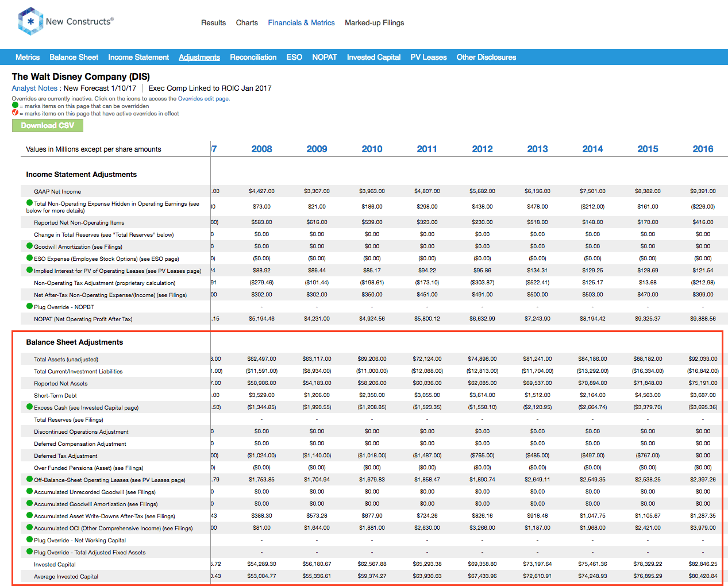Click override dot for Plug Override - NOPBT
Screen dimensions: 728x586
(x=29, y=306)
